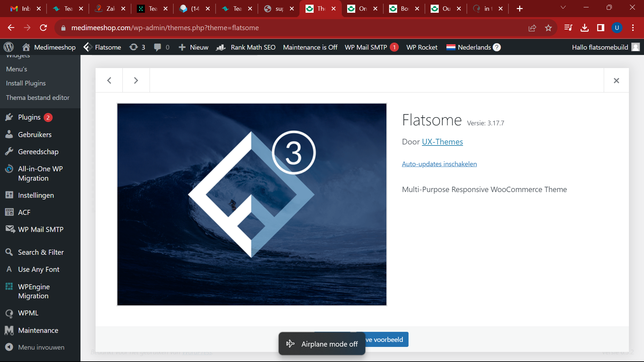This screenshot has height=362, width=644.
Task: Open the Maintenance sidebar menu
Action: pos(38,330)
